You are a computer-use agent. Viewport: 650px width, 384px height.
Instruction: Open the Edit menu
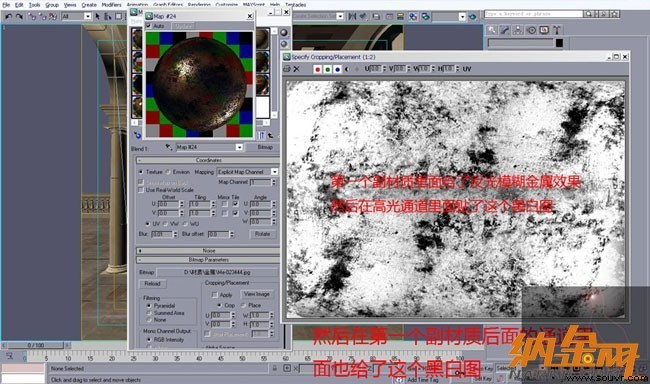pyautogui.click(x=19, y=5)
